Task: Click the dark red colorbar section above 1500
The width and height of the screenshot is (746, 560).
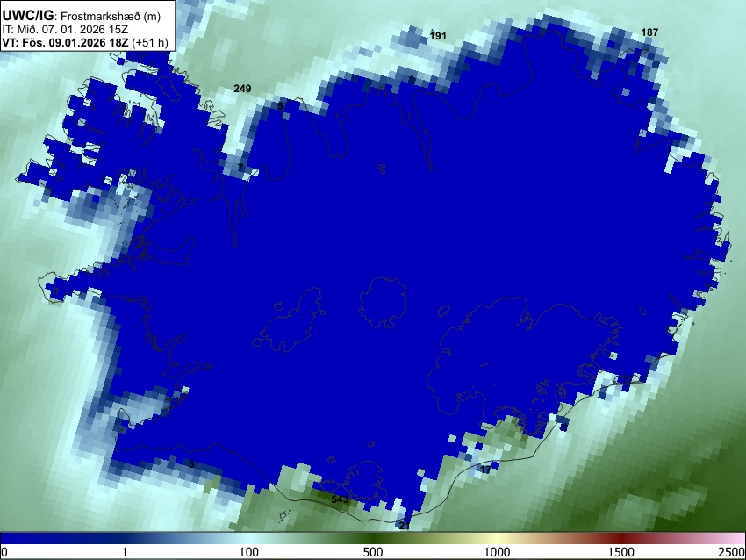Action: click(620, 539)
